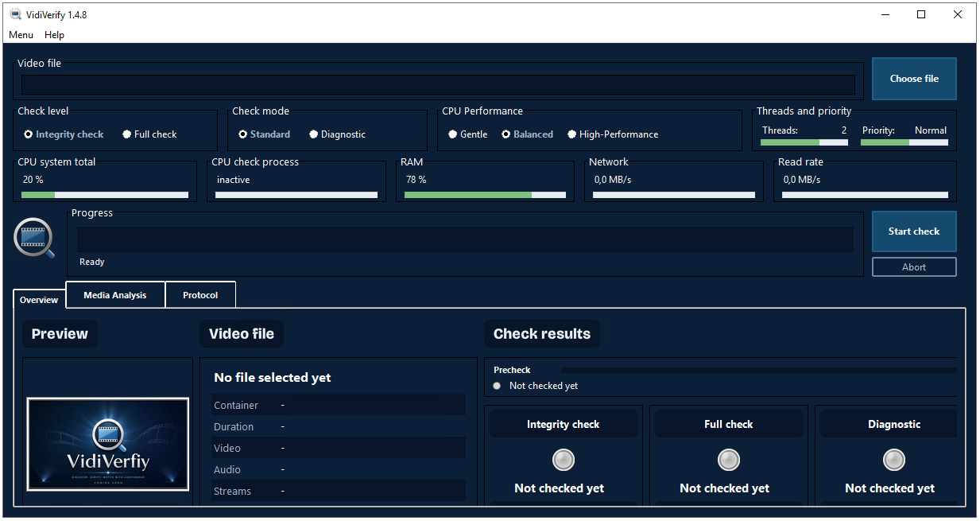This screenshot has height=521, width=980.
Task: Set CPU Performance to Balanced
Action: pyautogui.click(x=527, y=134)
